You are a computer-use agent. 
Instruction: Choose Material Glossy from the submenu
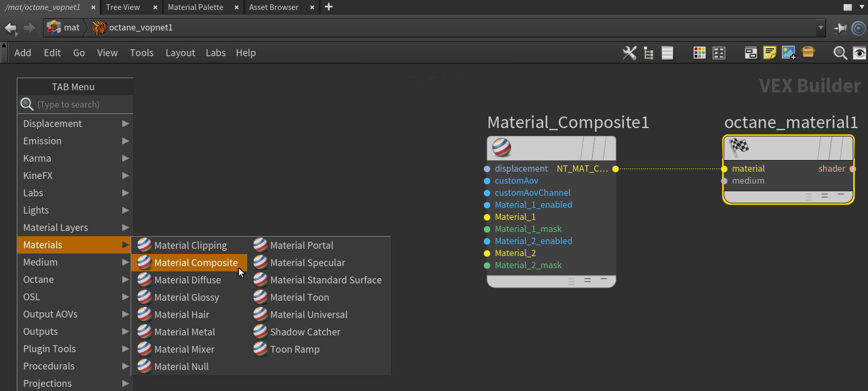[186, 298]
